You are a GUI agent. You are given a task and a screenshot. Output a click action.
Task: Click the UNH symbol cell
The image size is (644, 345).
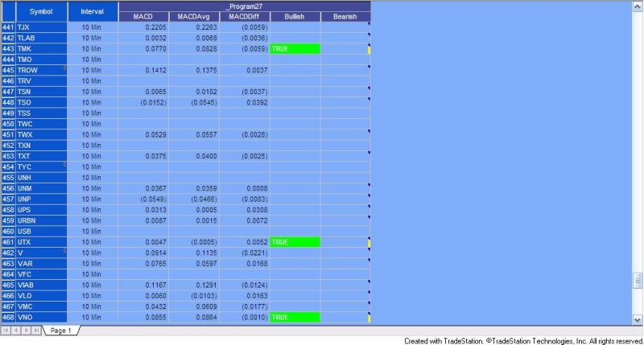click(x=41, y=178)
